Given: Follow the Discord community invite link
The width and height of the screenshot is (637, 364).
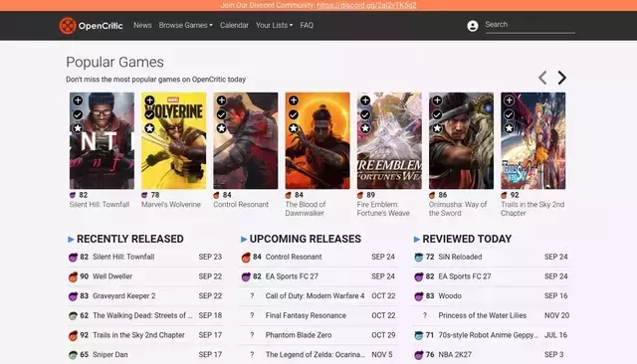Looking at the screenshot, I should pyautogui.click(x=366, y=5).
